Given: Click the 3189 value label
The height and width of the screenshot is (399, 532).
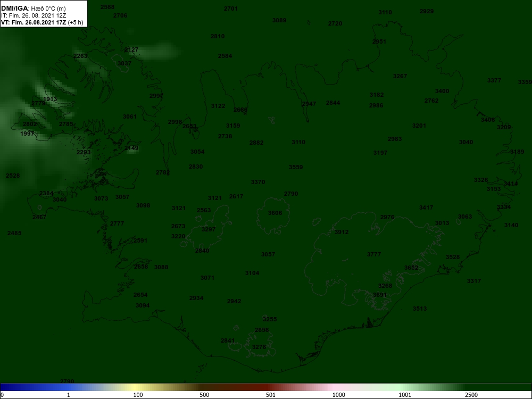Looking at the screenshot, I should [x=517, y=152].
